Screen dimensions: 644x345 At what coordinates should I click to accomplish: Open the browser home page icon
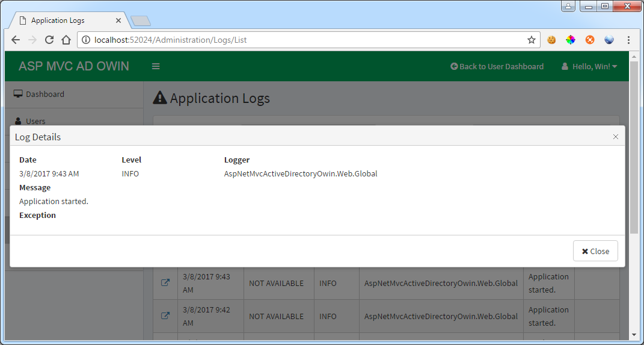[x=66, y=40]
